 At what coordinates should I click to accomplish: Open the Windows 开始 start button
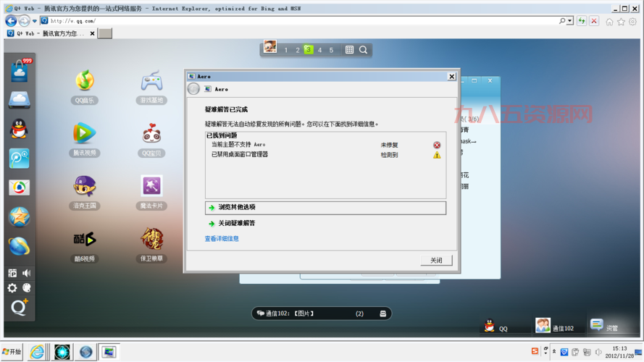(x=12, y=352)
